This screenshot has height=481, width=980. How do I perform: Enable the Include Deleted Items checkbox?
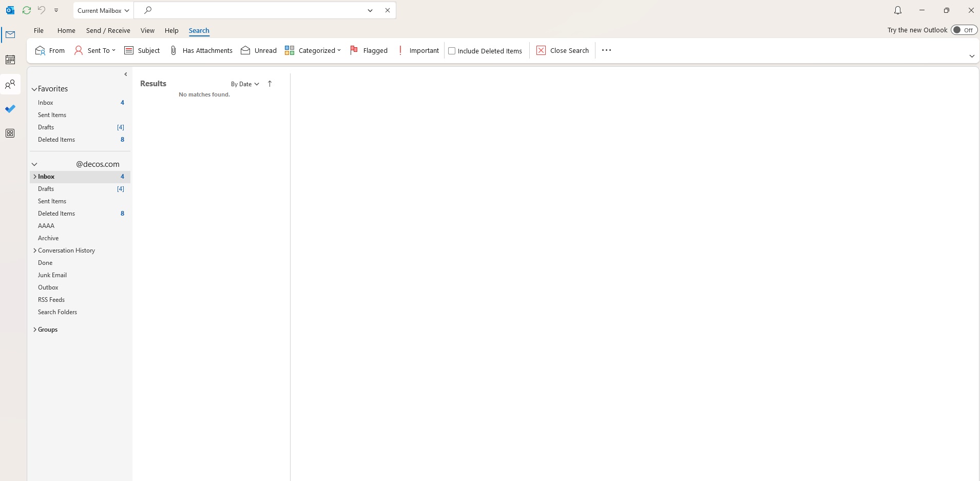[452, 51]
